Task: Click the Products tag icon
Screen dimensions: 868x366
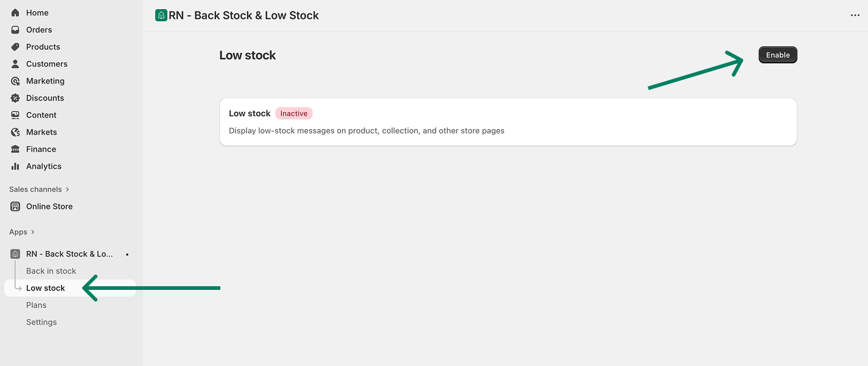Action: [x=15, y=47]
